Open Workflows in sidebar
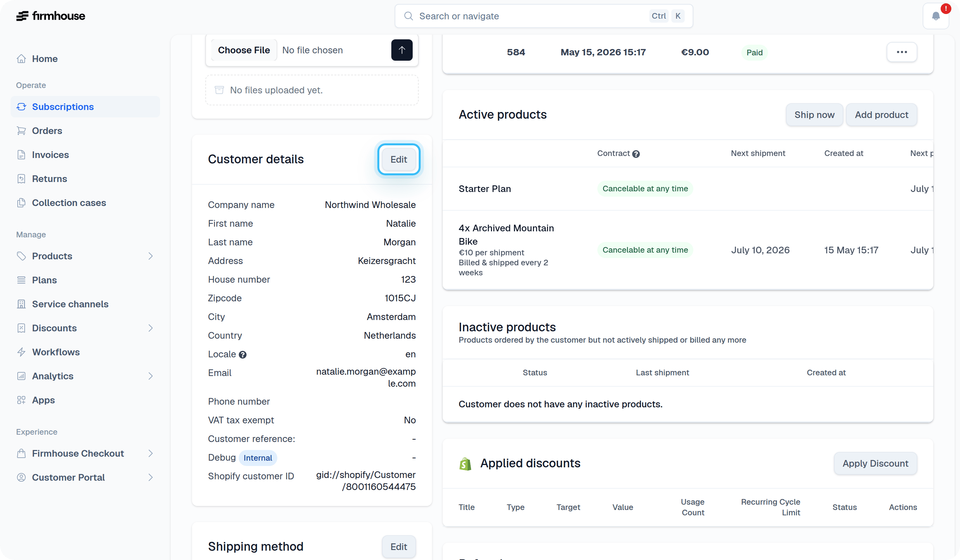 click(x=85, y=352)
